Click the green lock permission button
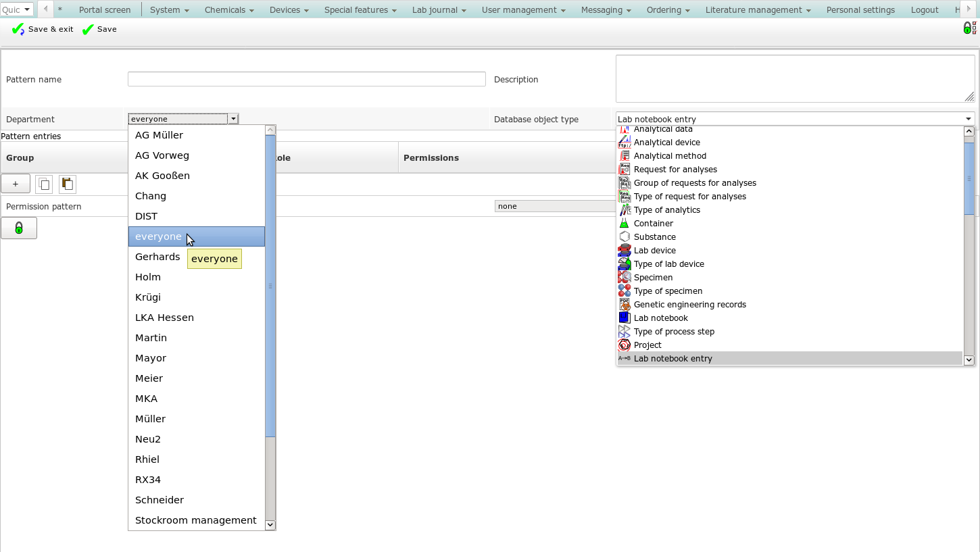 pos(19,228)
